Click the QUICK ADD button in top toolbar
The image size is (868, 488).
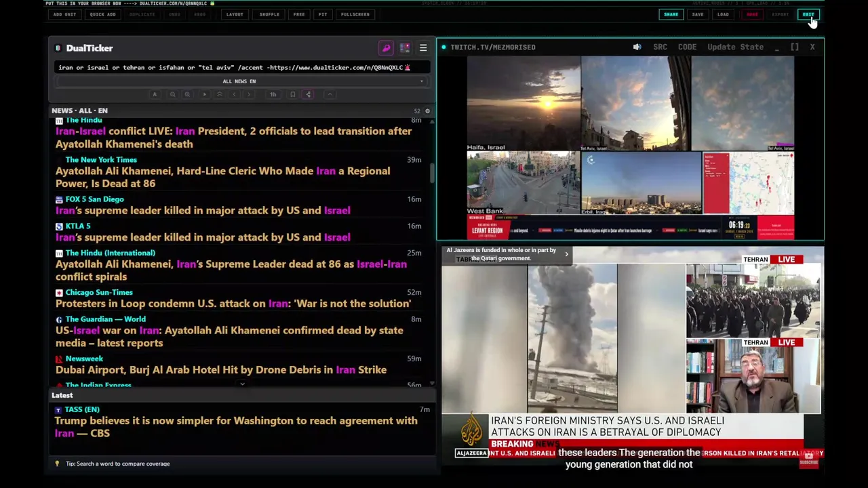(102, 14)
